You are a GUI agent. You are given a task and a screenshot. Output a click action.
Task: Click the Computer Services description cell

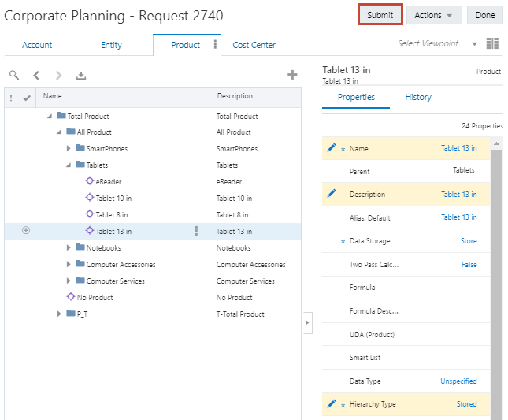[x=245, y=281]
